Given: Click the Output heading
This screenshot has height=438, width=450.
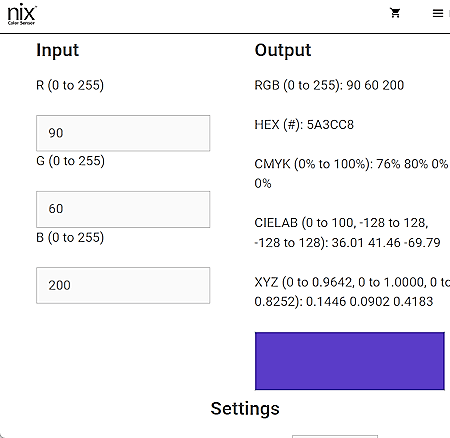Looking at the screenshot, I should 283,51.
